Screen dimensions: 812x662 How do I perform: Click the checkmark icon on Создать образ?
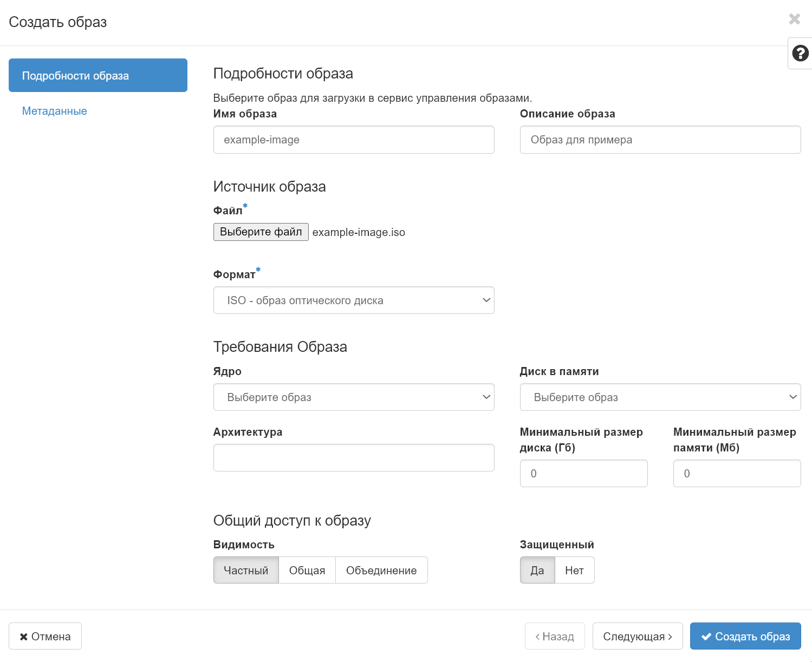(706, 637)
